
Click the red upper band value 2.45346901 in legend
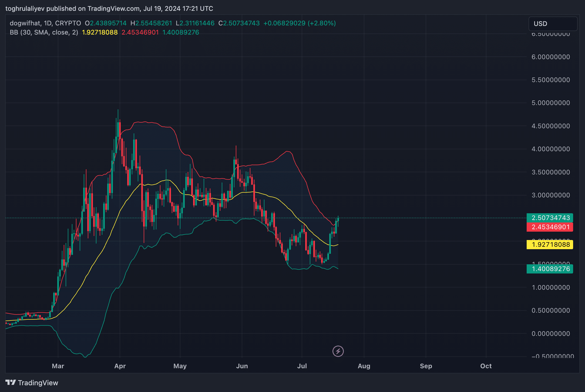[x=140, y=32]
